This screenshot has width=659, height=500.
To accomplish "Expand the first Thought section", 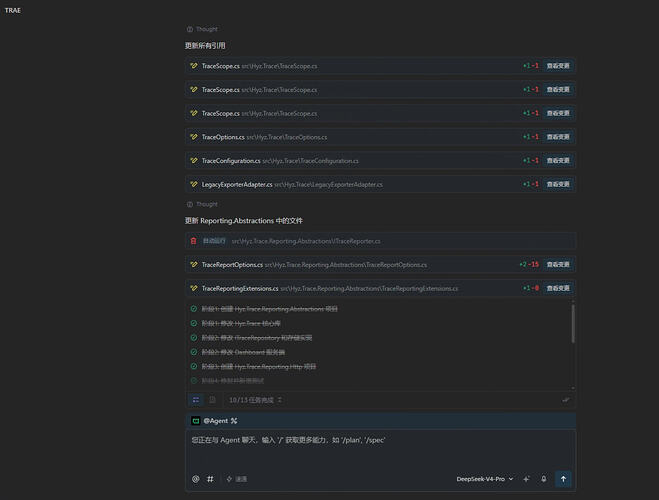I will [x=202, y=29].
